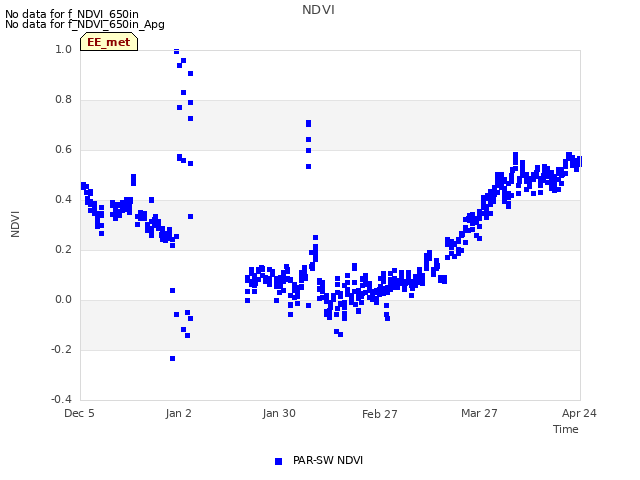Click the EE_met tag label
Viewport: 640px width, 480px height.
109,42
